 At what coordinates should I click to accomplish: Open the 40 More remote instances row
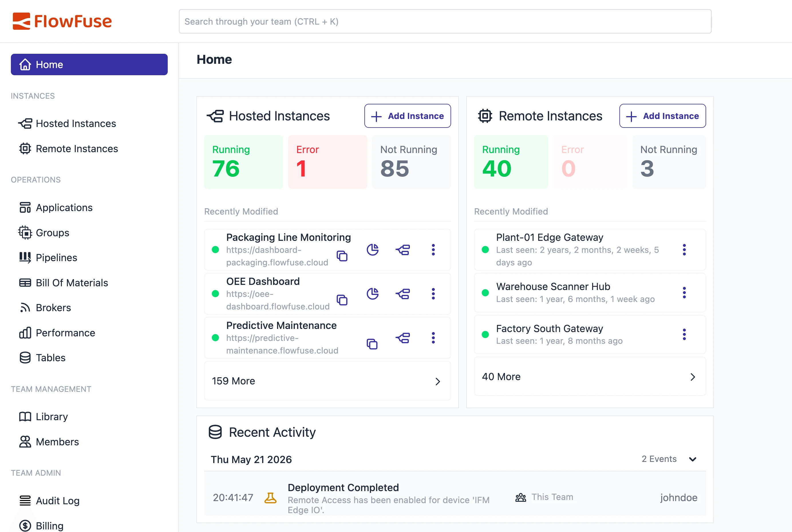(590, 377)
